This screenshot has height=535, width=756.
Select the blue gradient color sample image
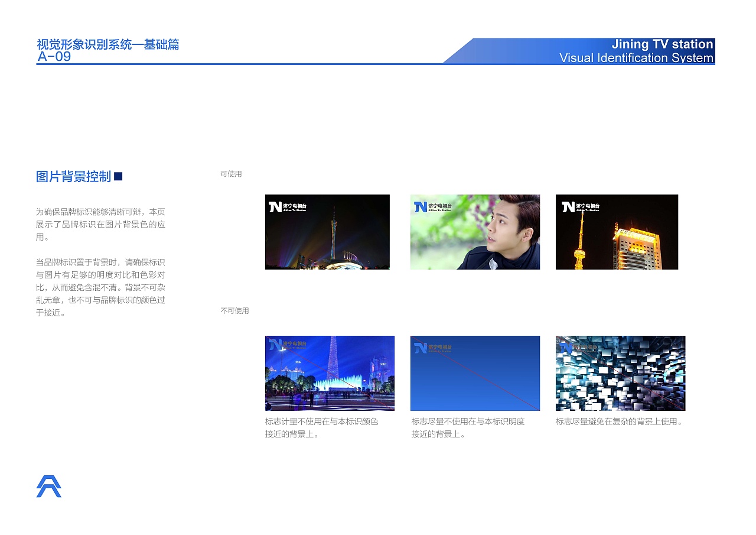point(475,373)
